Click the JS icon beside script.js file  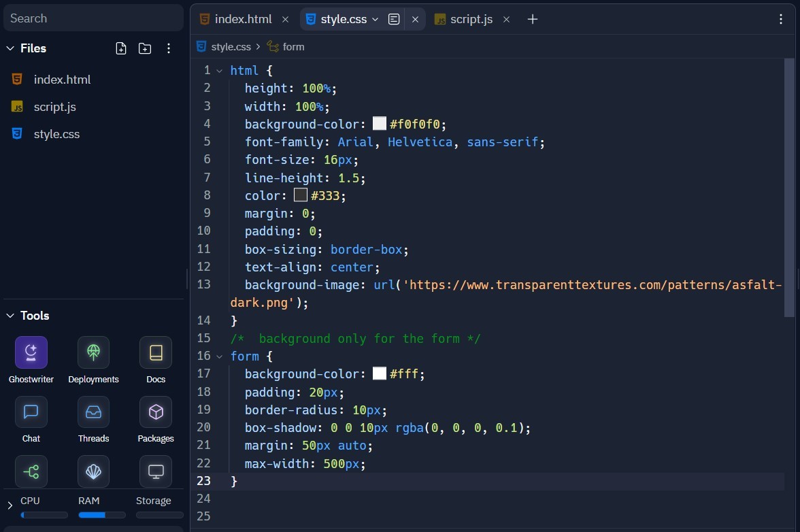pos(17,107)
